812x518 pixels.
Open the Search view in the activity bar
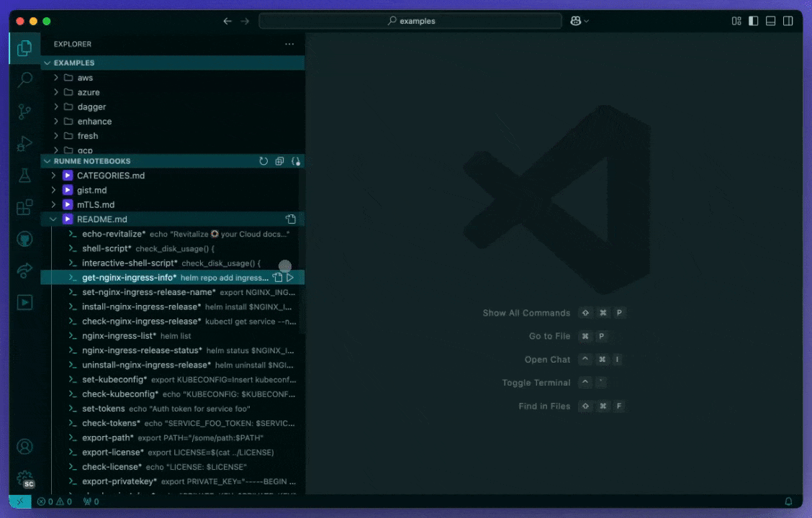coord(24,79)
